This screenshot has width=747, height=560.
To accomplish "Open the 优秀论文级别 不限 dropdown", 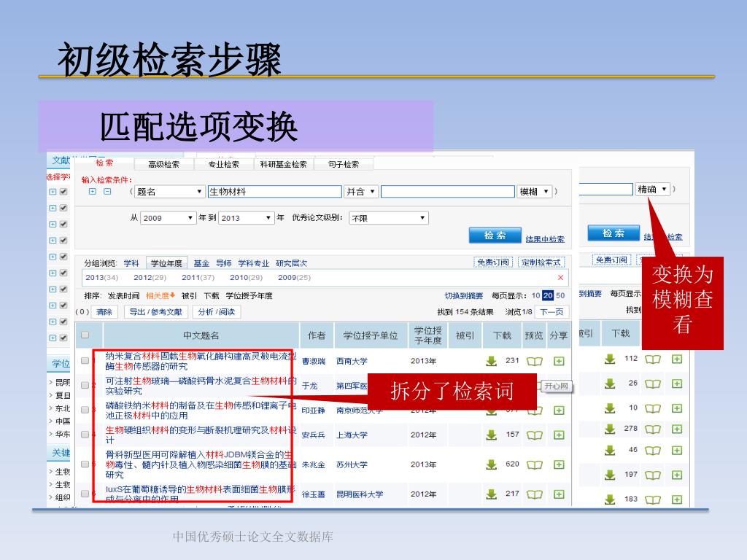I will 388,218.
